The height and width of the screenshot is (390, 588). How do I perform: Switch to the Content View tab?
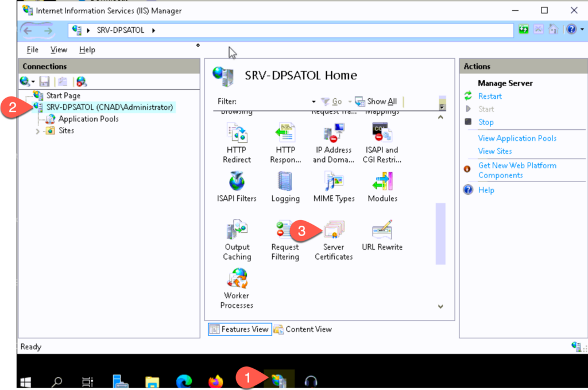click(x=303, y=329)
